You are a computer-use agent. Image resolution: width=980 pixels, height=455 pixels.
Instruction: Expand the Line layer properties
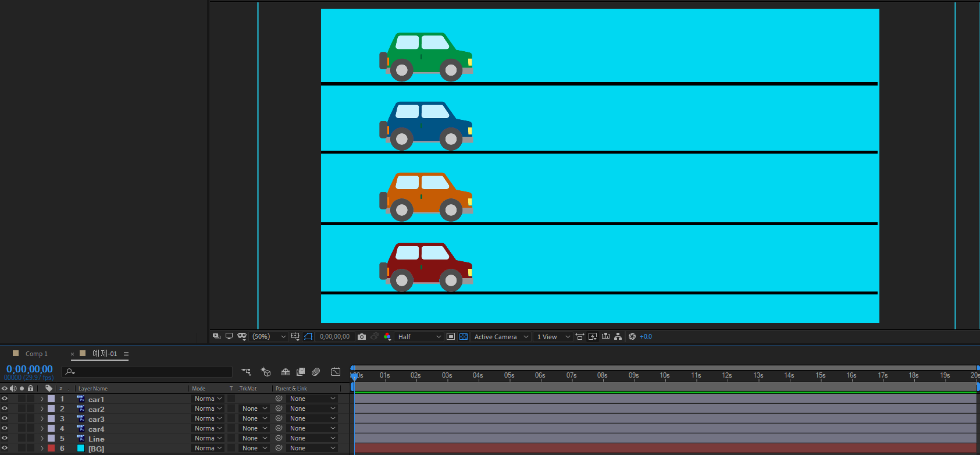point(42,438)
